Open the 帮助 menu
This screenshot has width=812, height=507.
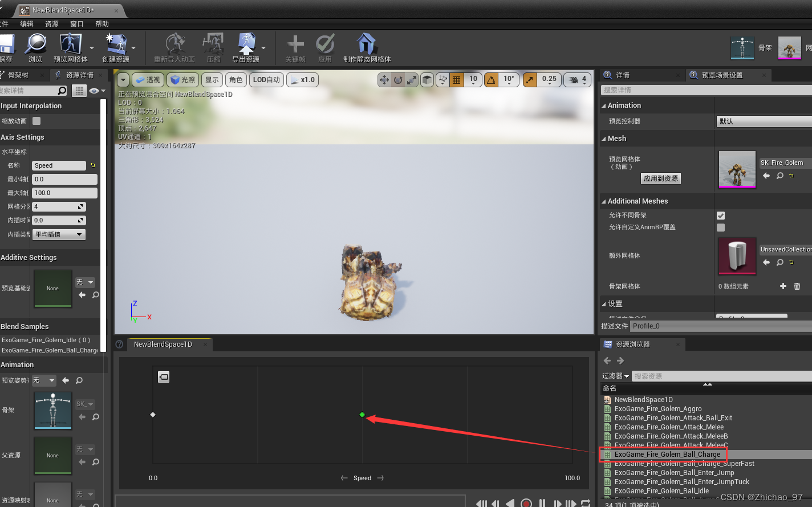click(103, 23)
